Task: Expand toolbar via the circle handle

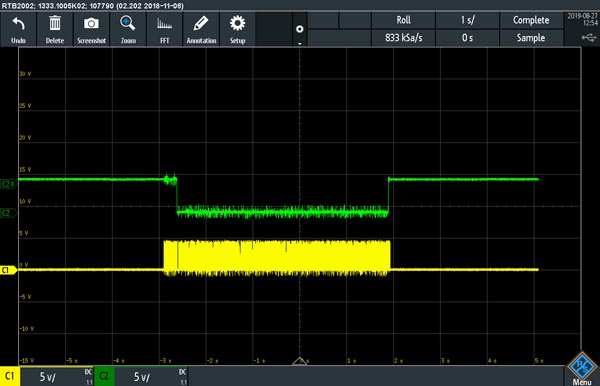Action: [300, 29]
